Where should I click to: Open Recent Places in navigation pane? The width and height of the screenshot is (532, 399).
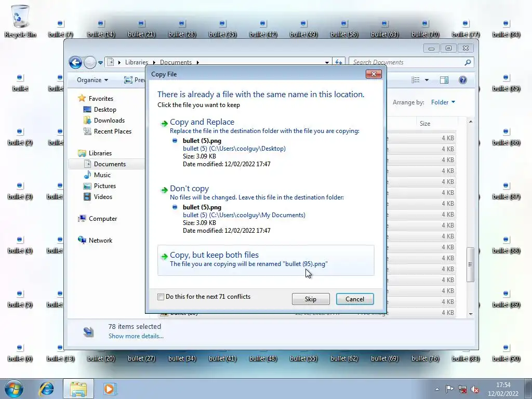113,131
